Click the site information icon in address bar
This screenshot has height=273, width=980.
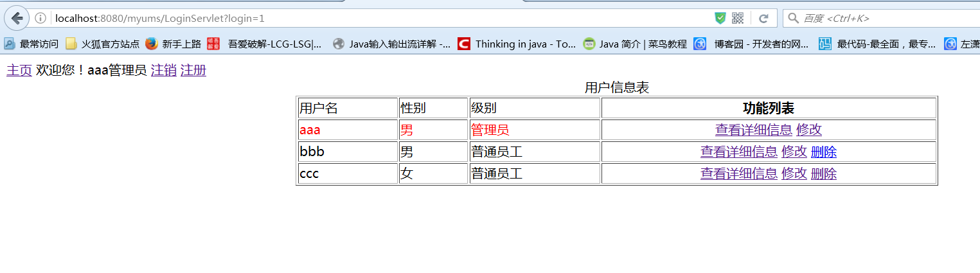click(40, 18)
